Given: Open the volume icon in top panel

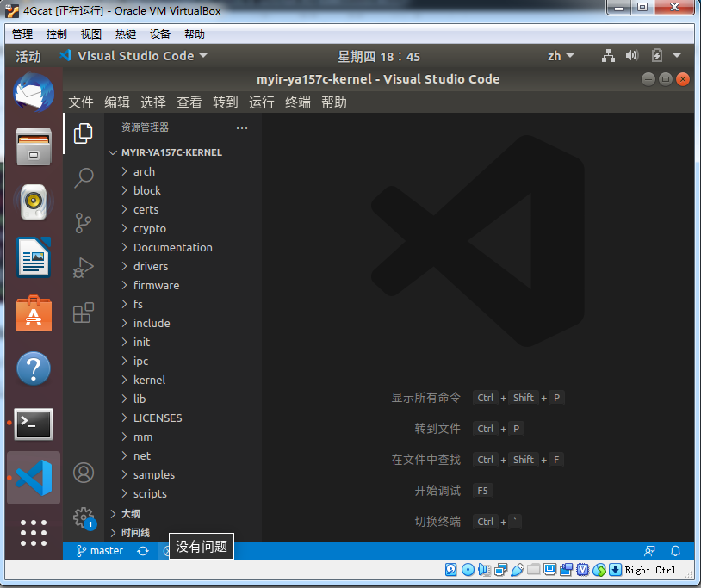Looking at the screenshot, I should [x=632, y=56].
